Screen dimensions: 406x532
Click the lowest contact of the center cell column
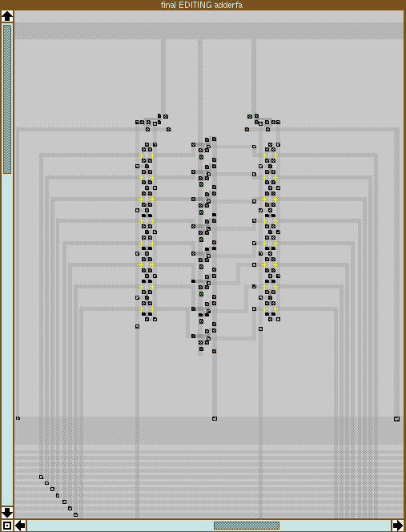[x=214, y=351]
